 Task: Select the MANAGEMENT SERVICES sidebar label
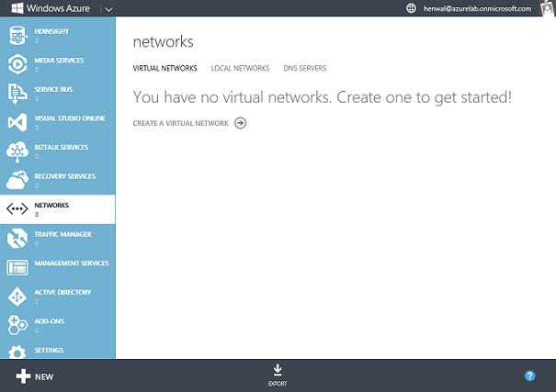click(x=72, y=263)
